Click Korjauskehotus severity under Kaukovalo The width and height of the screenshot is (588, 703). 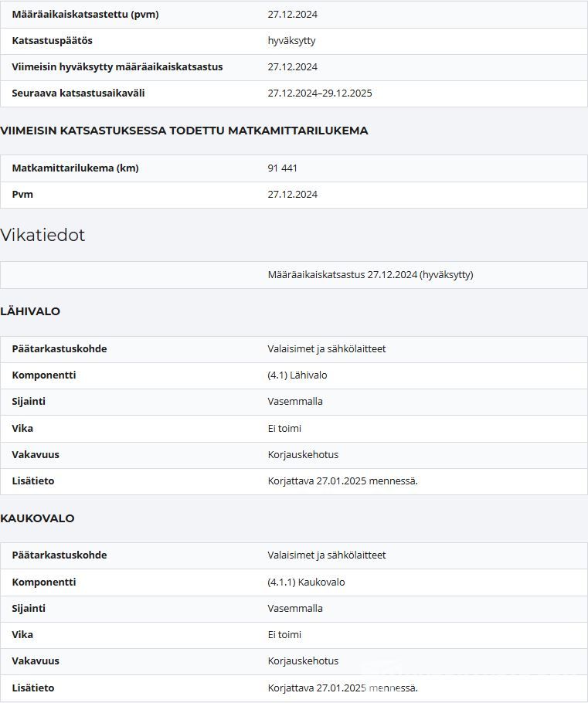[x=303, y=661]
